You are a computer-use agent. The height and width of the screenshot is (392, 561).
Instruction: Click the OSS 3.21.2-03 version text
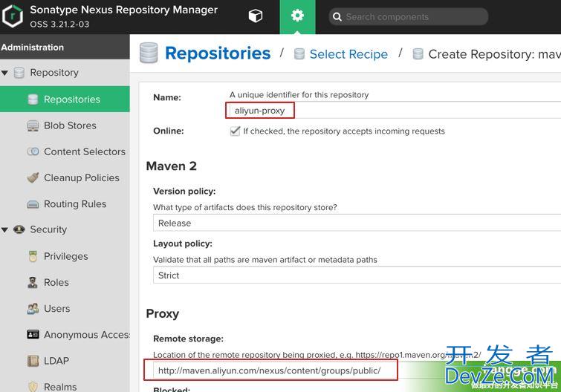pos(59,24)
